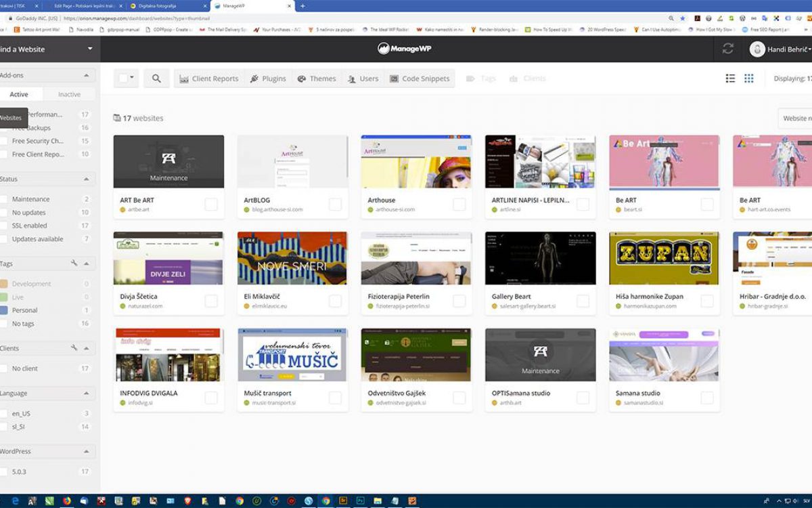The width and height of the screenshot is (812, 508).
Task: Collapse the Language filter section
Action: pos(86,394)
